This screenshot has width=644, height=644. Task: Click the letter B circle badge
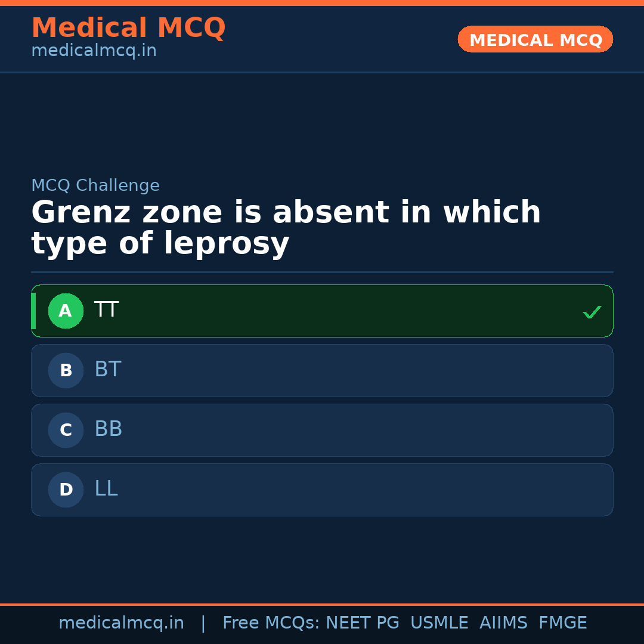pyautogui.click(x=66, y=370)
